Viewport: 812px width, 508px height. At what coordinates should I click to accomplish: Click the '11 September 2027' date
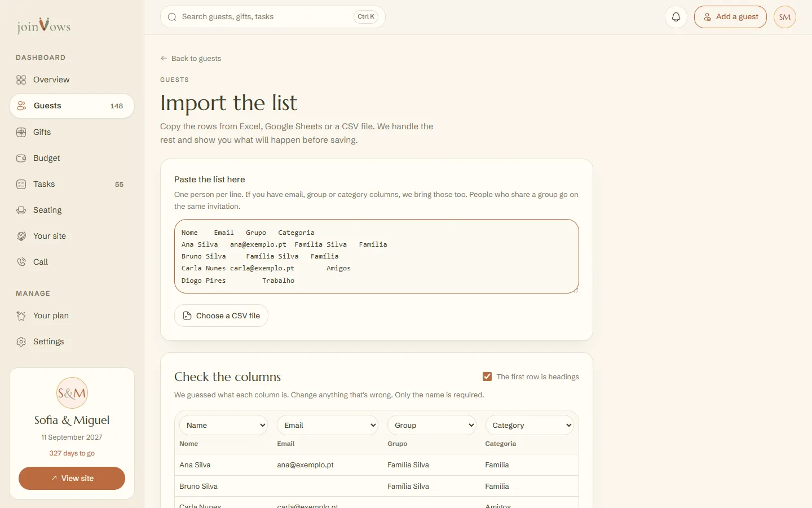point(72,437)
